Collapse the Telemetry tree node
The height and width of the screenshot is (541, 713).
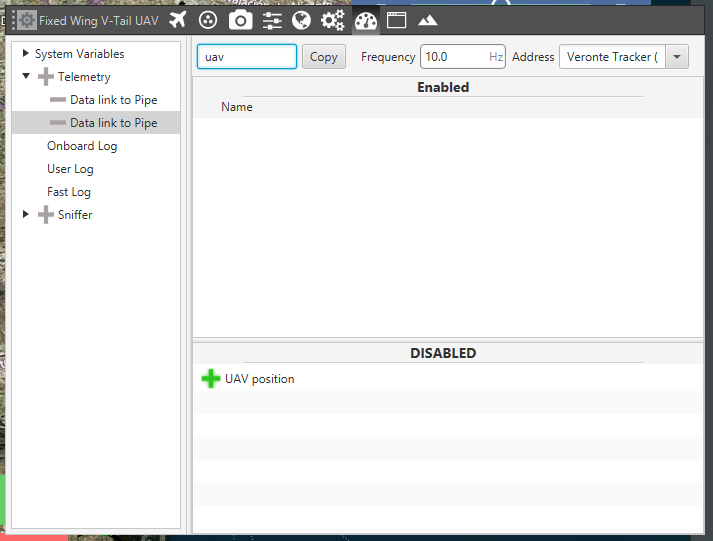point(26,76)
